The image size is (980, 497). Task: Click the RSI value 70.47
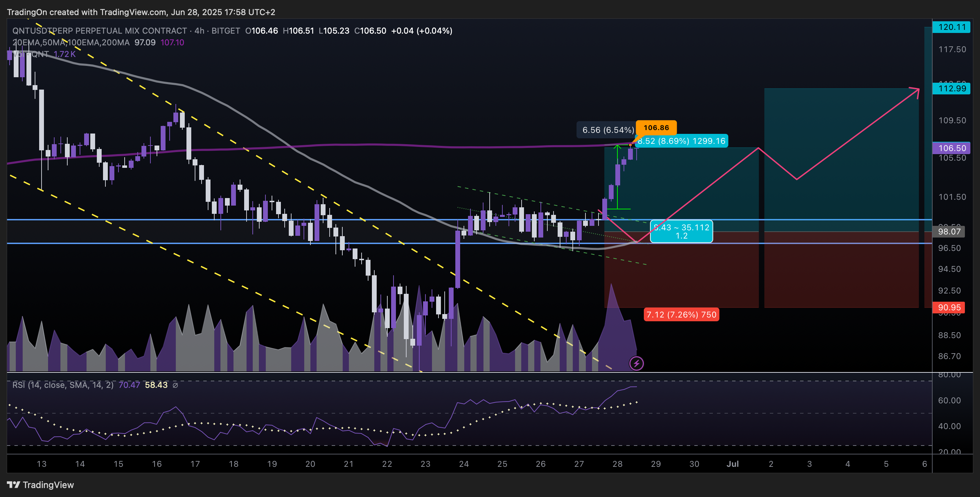(x=129, y=385)
